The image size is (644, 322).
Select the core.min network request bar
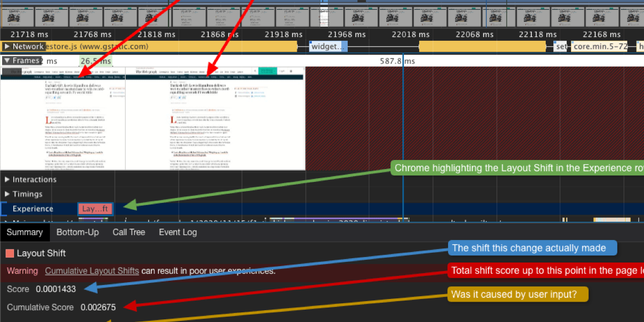[x=599, y=47]
